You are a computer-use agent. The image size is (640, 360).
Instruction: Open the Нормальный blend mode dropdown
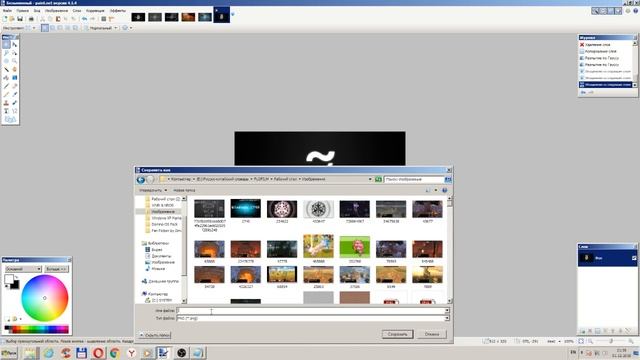pyautogui.click(x=102, y=28)
